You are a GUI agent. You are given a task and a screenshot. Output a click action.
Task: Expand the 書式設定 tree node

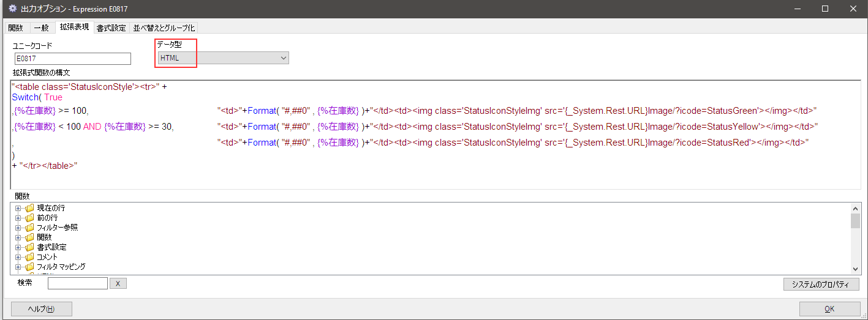point(18,247)
